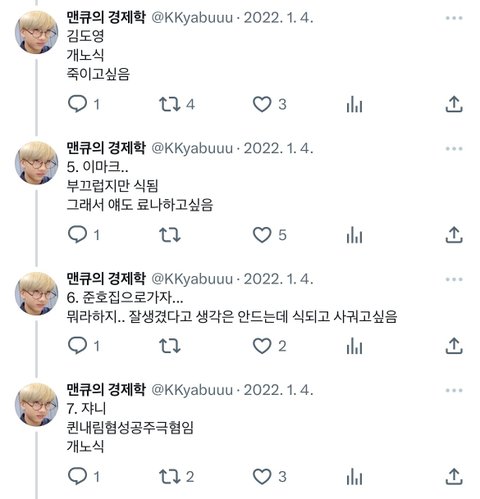View analytics of the 김도영 tweet
Image resolution: width=480 pixels, height=499 pixels.
pyautogui.click(x=354, y=104)
